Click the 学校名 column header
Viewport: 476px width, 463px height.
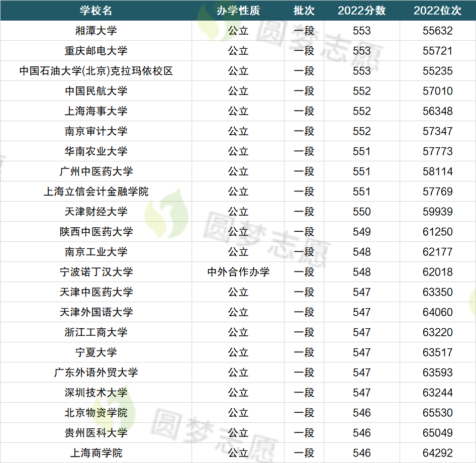click(96, 11)
